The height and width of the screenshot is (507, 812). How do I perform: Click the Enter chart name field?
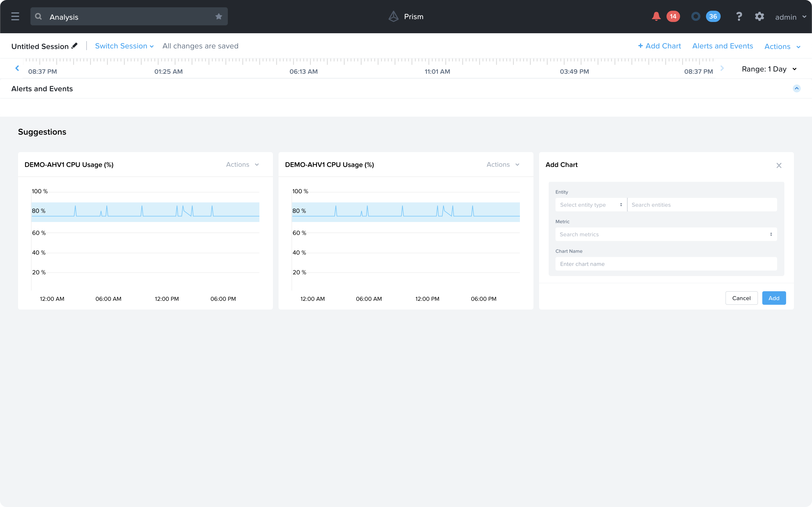click(x=666, y=264)
